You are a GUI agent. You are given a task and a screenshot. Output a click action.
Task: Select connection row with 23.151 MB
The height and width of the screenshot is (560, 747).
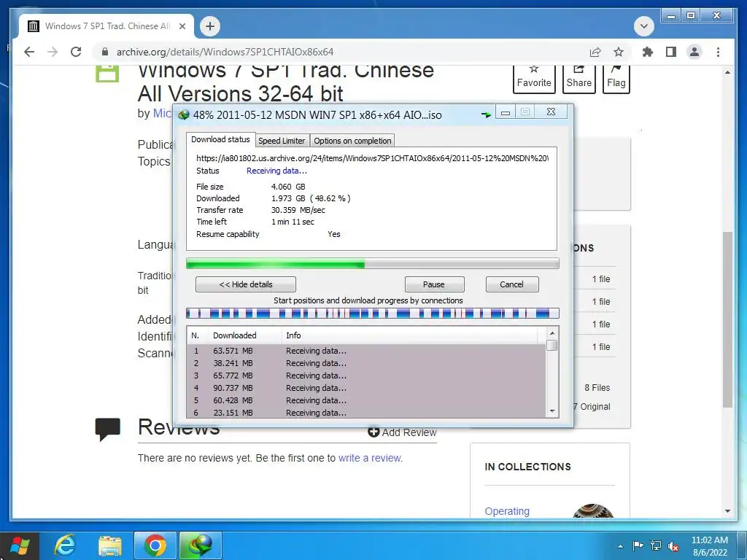(x=366, y=413)
